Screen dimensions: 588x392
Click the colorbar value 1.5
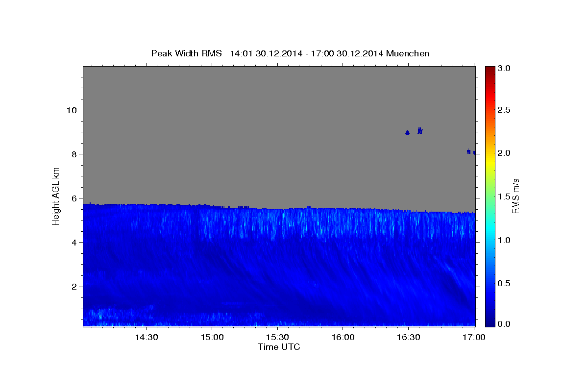[504, 196]
